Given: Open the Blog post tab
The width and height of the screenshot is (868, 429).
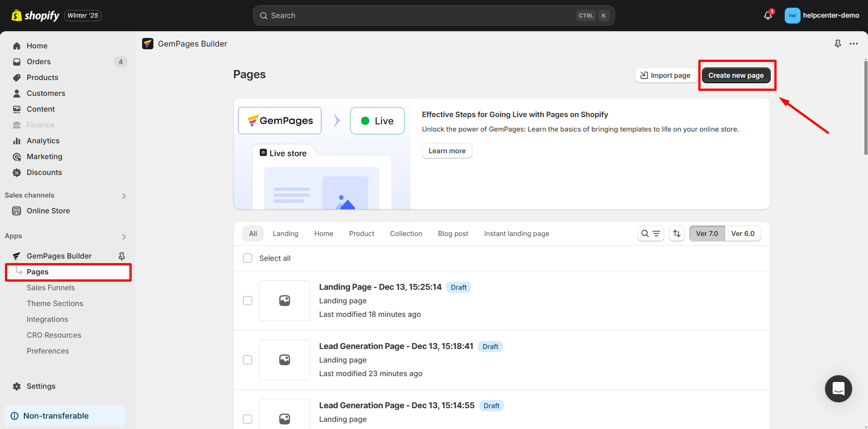Looking at the screenshot, I should 453,233.
